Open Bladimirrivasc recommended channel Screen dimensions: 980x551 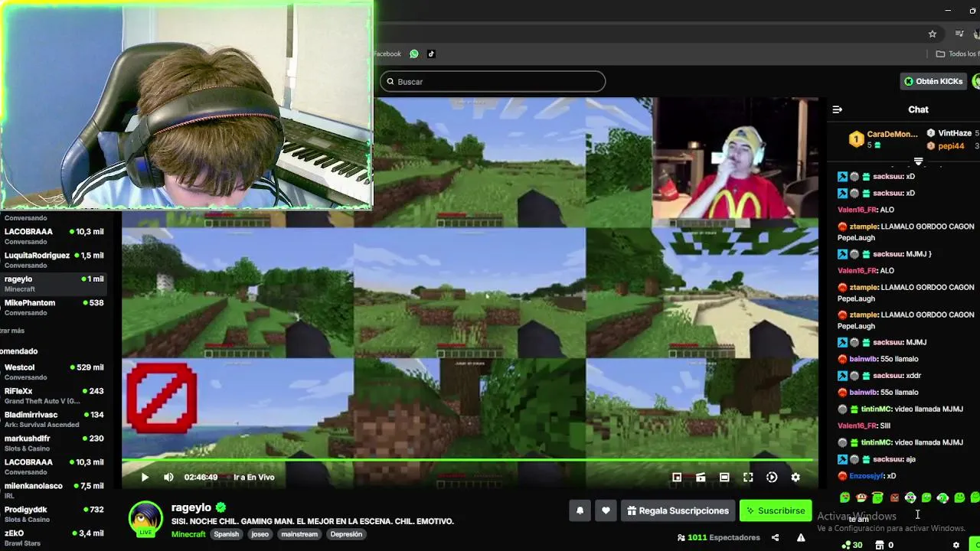click(x=54, y=419)
